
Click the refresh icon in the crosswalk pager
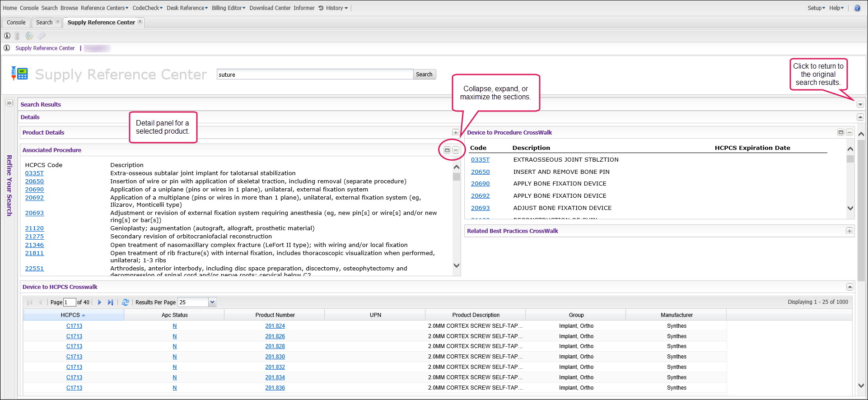pos(126,302)
